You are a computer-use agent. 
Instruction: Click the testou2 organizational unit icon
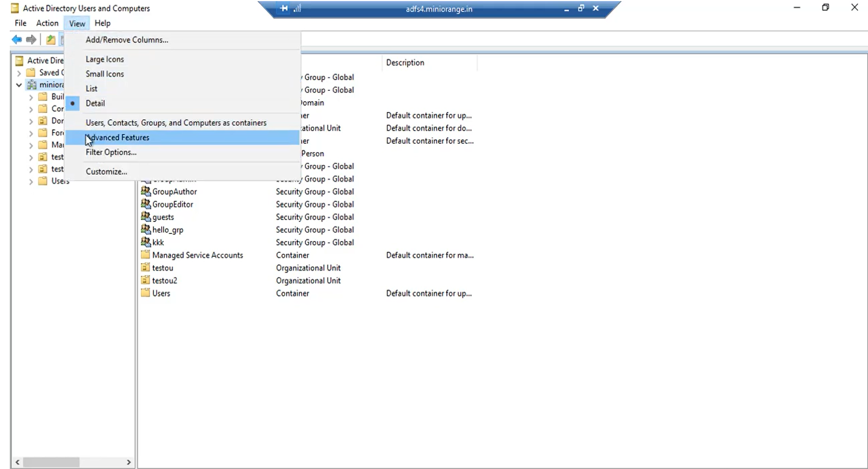point(145,280)
